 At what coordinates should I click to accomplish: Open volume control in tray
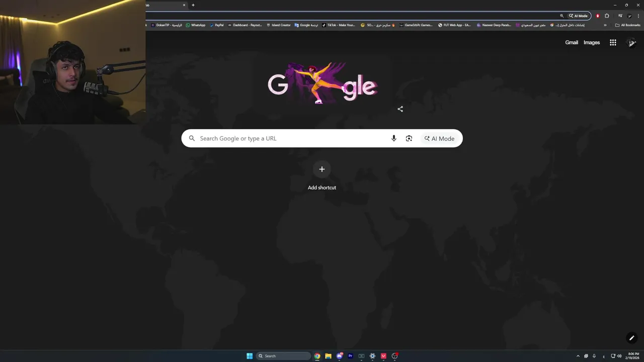coord(619,356)
